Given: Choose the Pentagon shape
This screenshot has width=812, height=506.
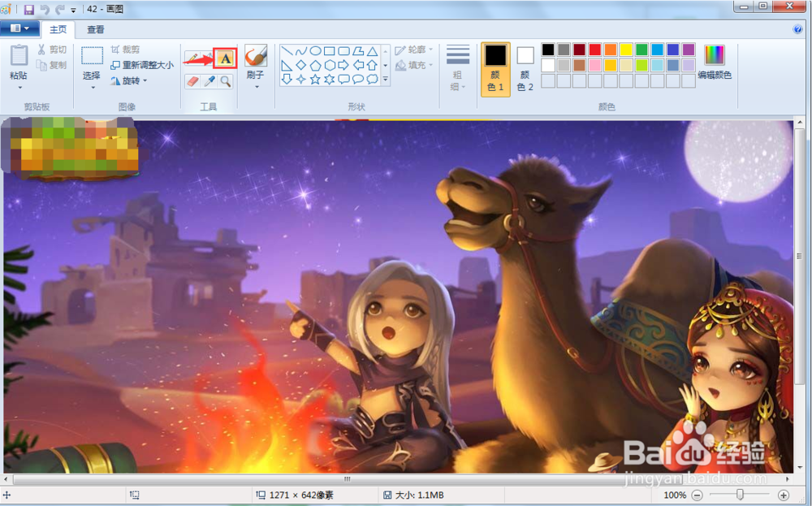Looking at the screenshot, I should tap(315, 65).
